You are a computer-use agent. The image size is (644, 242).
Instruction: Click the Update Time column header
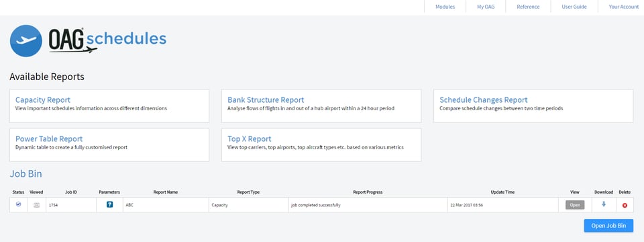[502, 192]
